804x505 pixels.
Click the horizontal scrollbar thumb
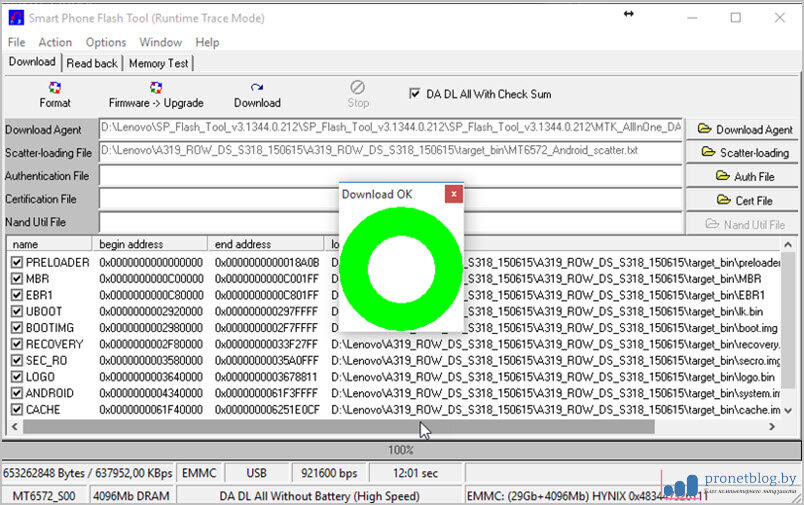(x=338, y=427)
